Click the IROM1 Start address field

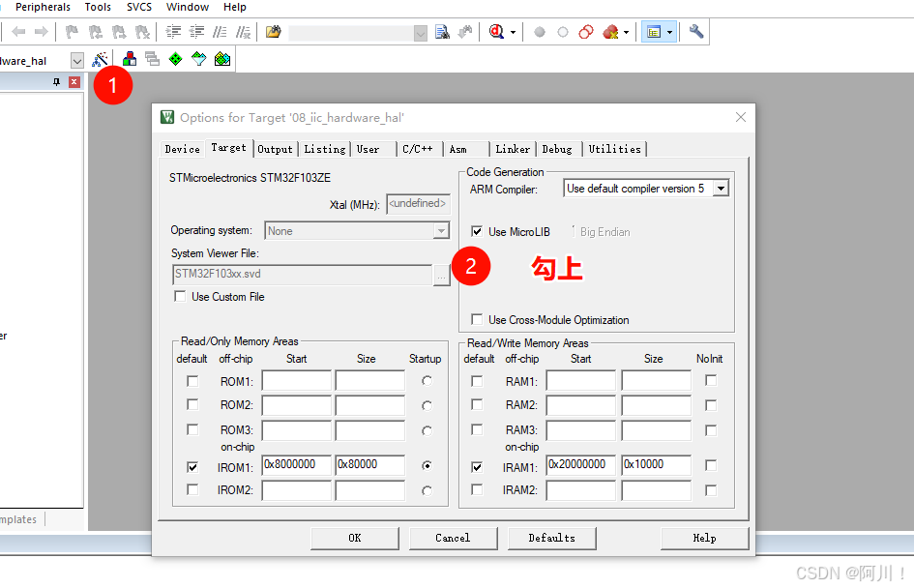297,465
